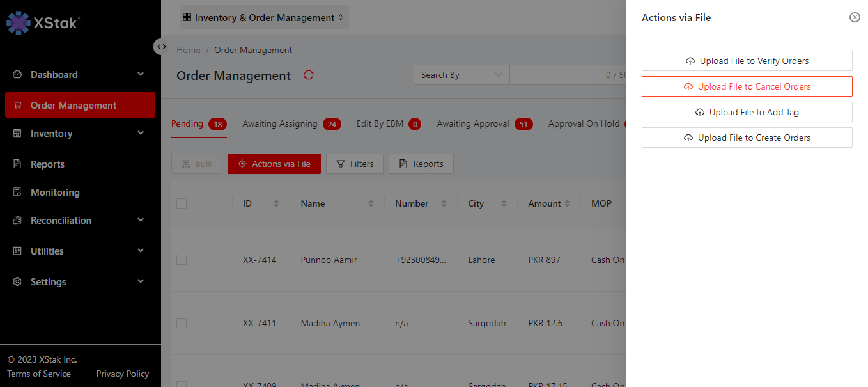Expand the Inventory & Order Management switcher
Image resolution: width=868 pixels, height=387 pixels.
(263, 18)
